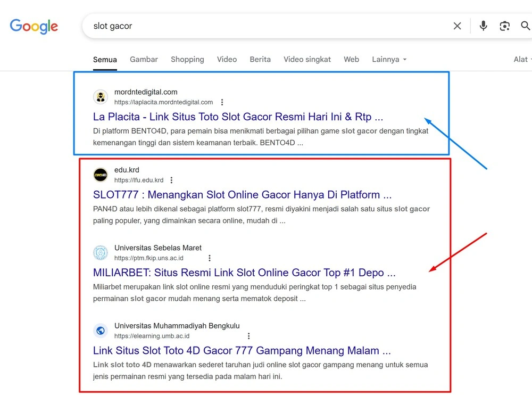Click the 'Universitas Sebelas Maret' site name
The height and width of the screenshot is (395, 532).
[x=158, y=248]
